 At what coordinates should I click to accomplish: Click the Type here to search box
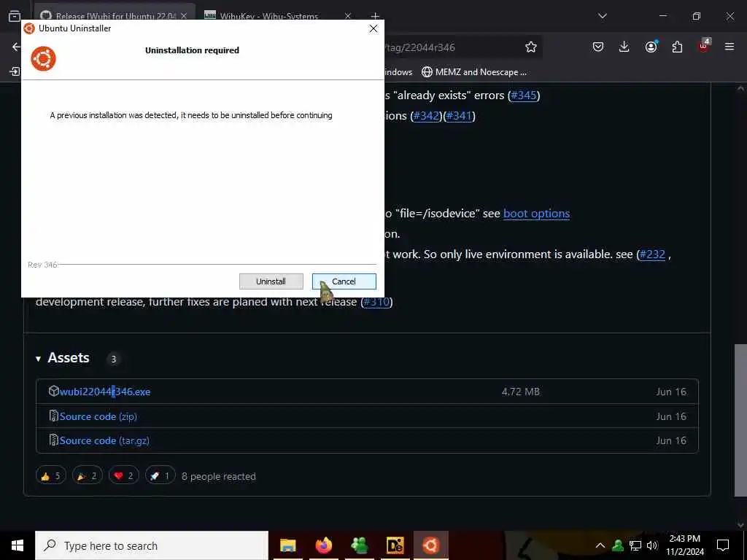(152, 545)
